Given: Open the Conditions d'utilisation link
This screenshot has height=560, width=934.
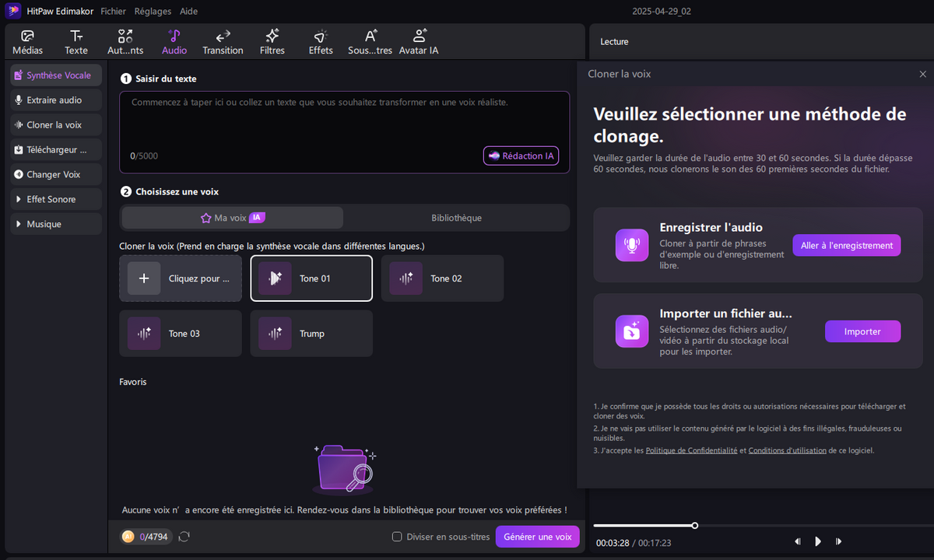Looking at the screenshot, I should pos(788,450).
